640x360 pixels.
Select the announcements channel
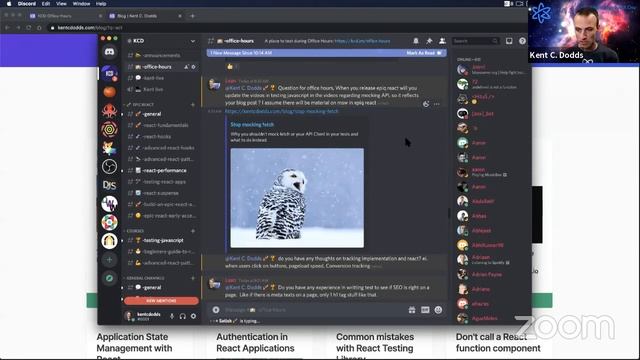(x=162, y=55)
